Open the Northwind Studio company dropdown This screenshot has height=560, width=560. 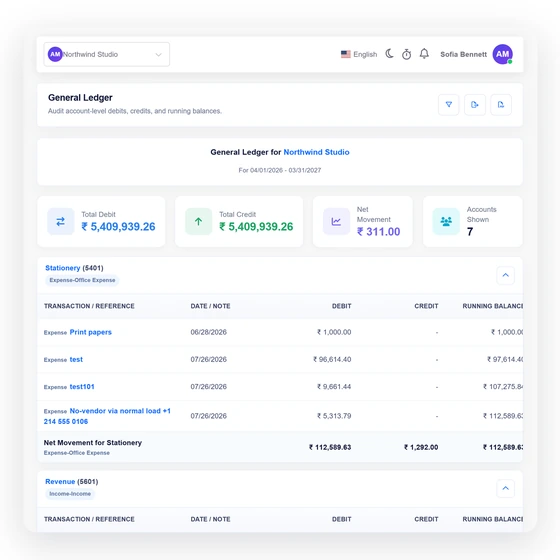click(x=106, y=54)
